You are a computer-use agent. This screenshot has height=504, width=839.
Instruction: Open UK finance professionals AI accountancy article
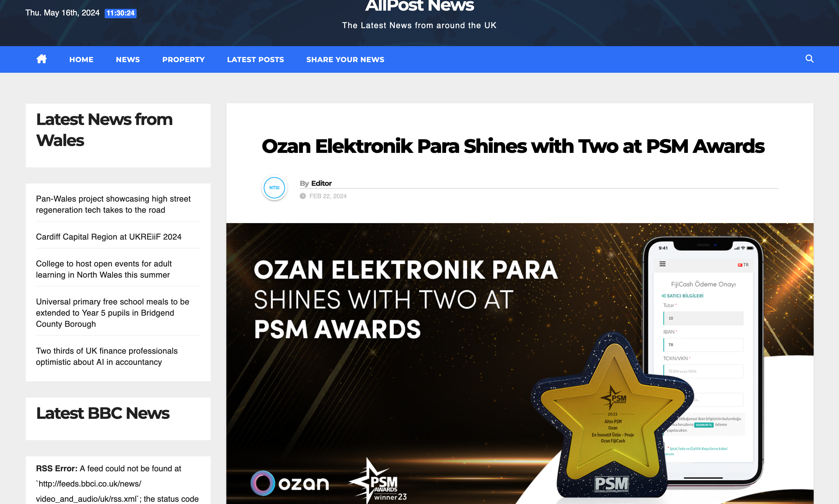click(107, 356)
